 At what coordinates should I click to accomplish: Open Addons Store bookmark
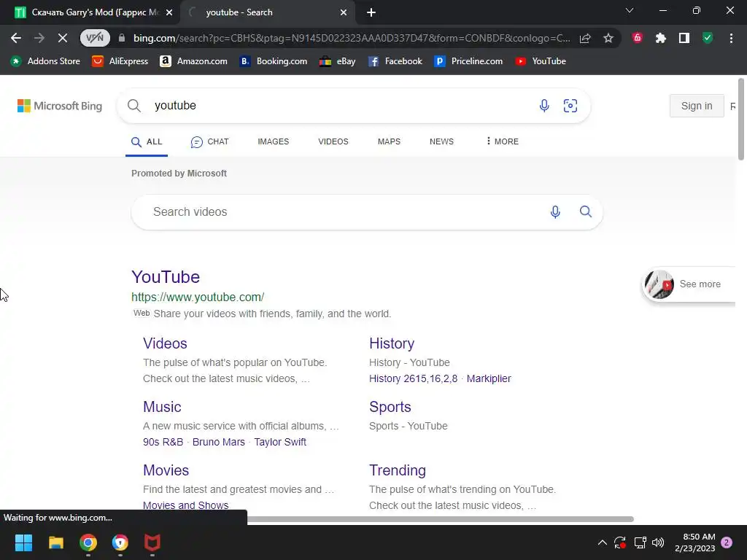[x=45, y=61]
